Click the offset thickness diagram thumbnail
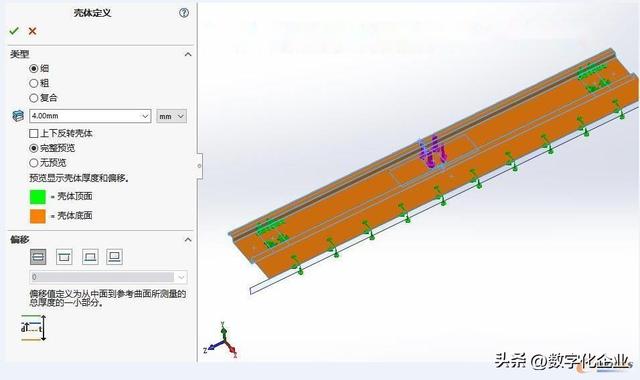This screenshot has height=380, width=640. point(33,328)
